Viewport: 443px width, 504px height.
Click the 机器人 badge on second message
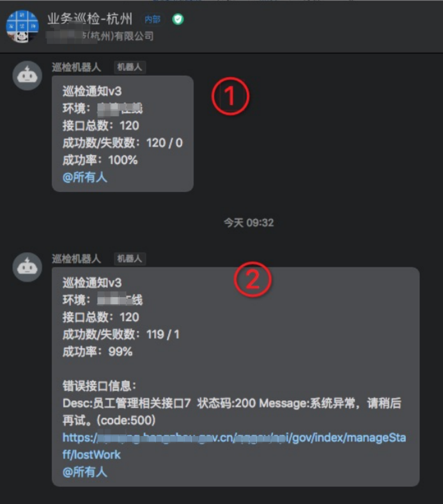point(130,259)
